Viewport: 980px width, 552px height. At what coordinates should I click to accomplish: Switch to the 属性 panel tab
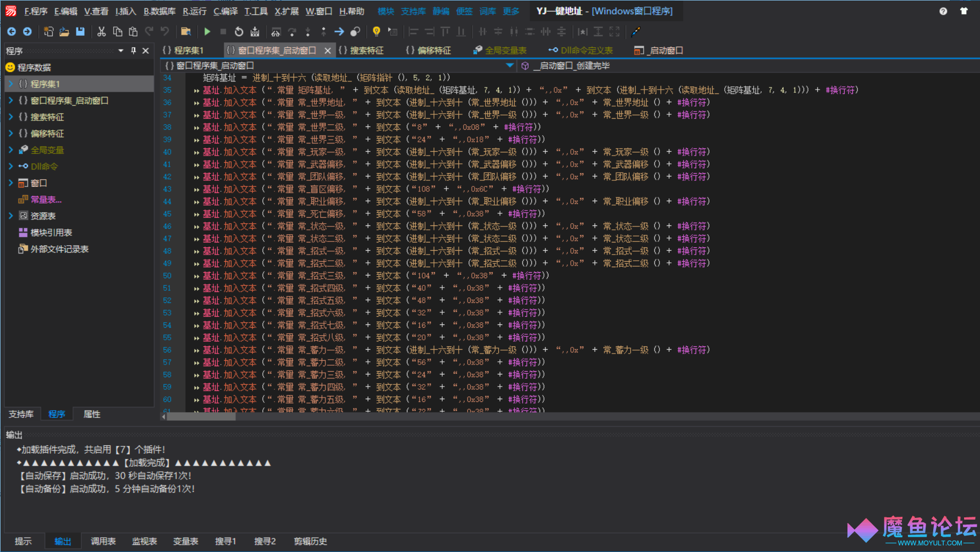91,414
